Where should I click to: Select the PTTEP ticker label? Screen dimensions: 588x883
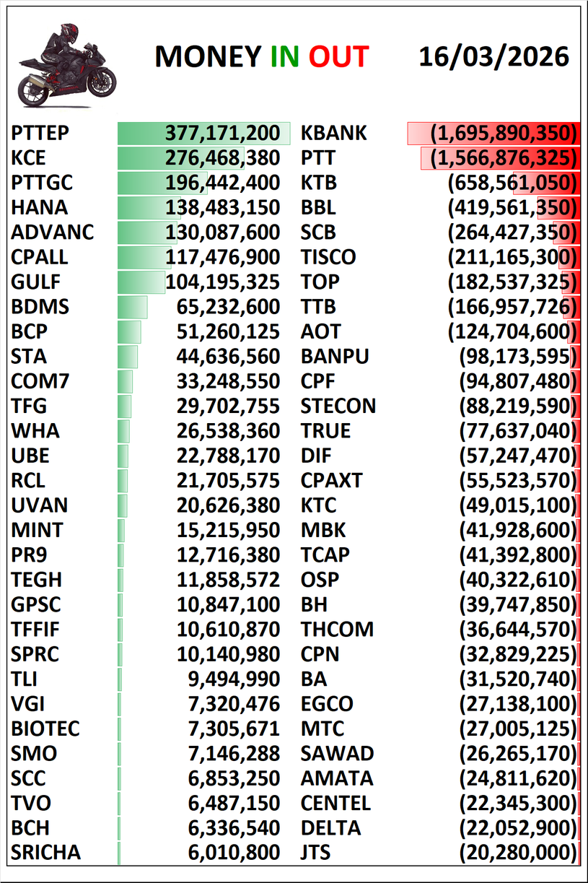click(44, 134)
